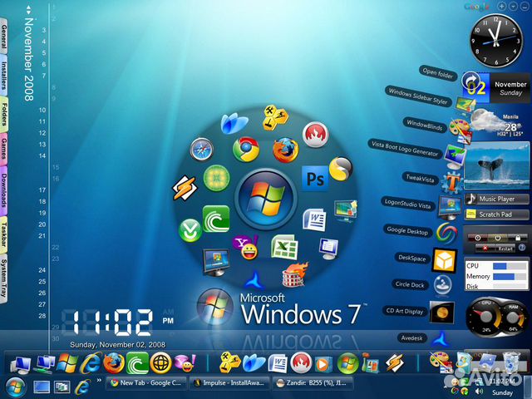Viewport: 532px width, 399px height.
Task: Open the Folders tab
Action: click(x=3, y=115)
